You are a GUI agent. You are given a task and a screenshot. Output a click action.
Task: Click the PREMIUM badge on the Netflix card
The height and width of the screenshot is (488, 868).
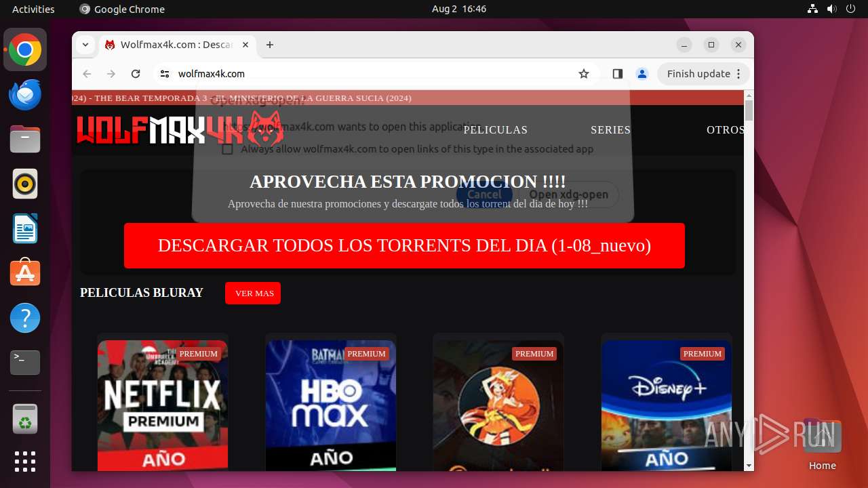click(199, 354)
